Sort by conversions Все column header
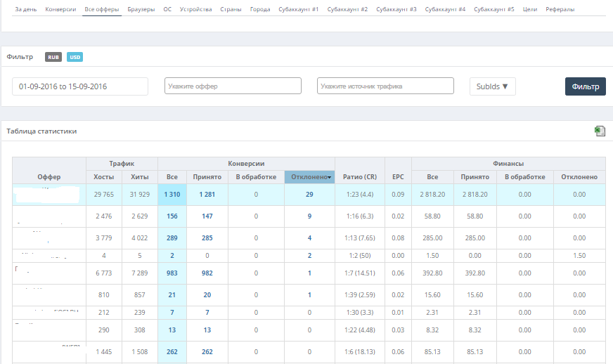Screen dimensions: 613x364 [172, 176]
